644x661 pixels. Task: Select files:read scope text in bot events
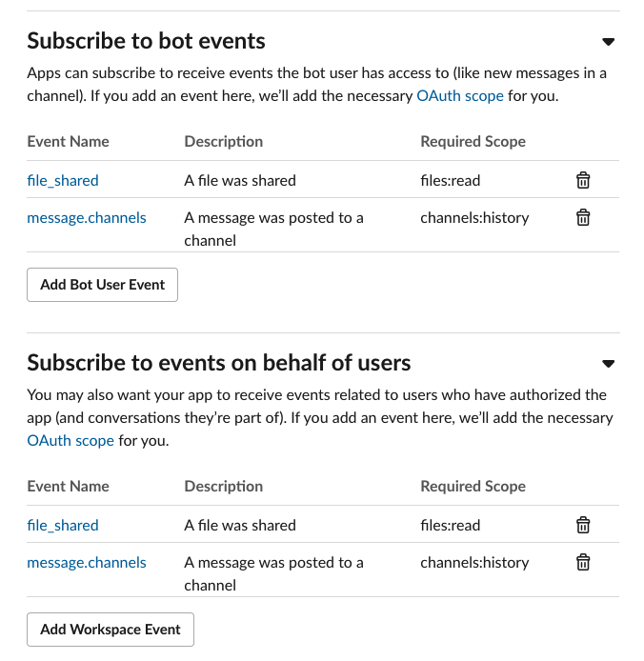click(x=451, y=180)
